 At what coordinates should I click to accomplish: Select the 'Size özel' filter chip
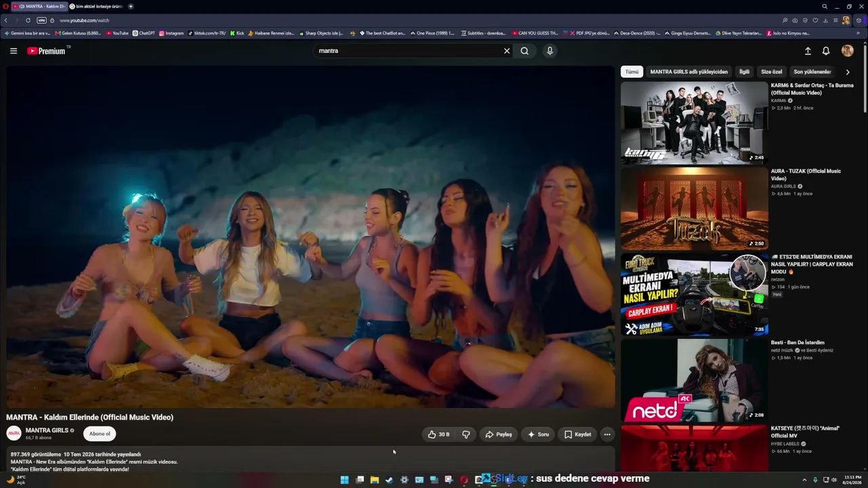(x=772, y=72)
